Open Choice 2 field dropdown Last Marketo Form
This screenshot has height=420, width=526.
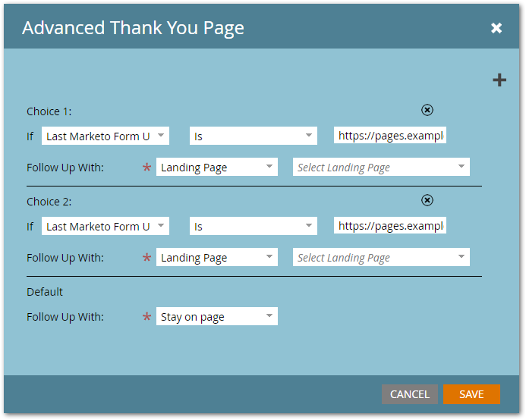coord(106,227)
